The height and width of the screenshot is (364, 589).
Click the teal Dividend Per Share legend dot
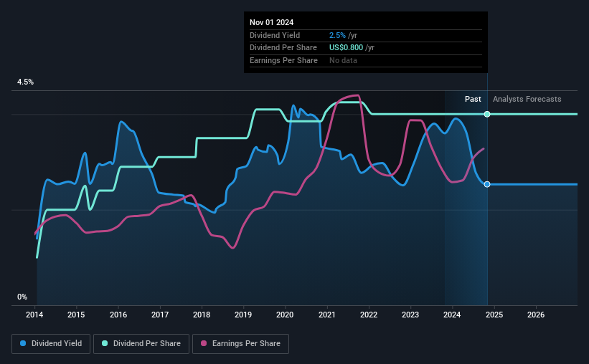(x=105, y=343)
